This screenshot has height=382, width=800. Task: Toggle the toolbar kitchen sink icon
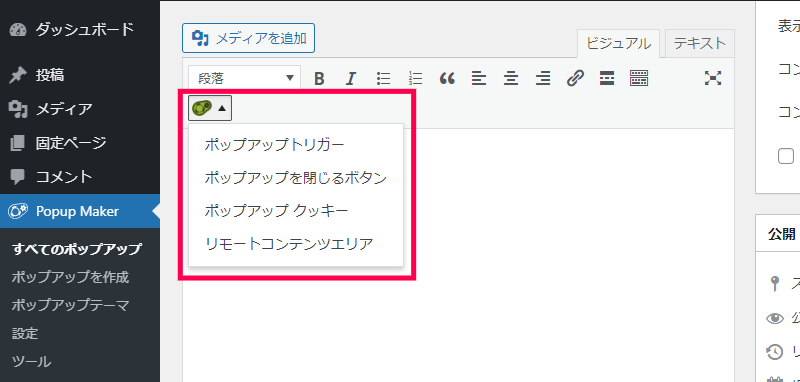click(639, 79)
